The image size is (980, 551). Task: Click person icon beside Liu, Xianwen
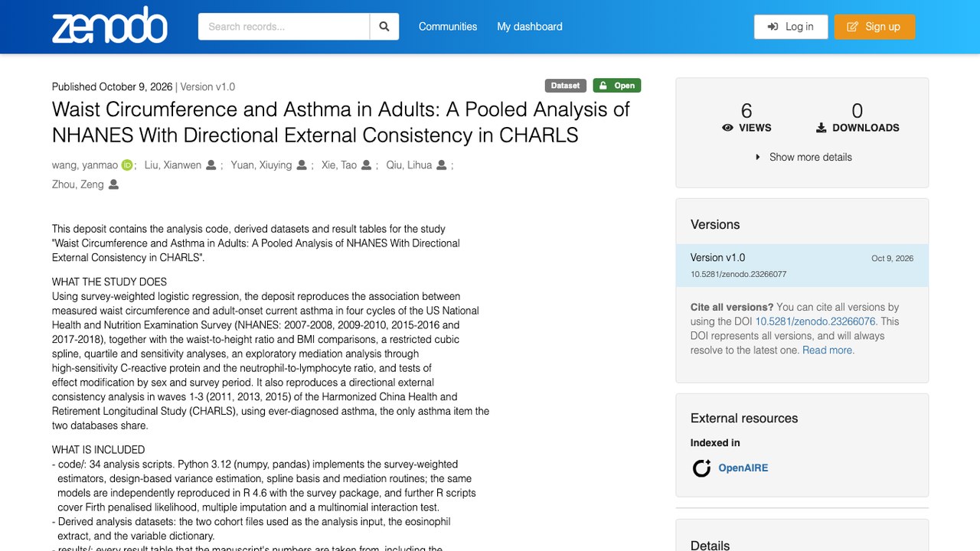click(x=211, y=165)
